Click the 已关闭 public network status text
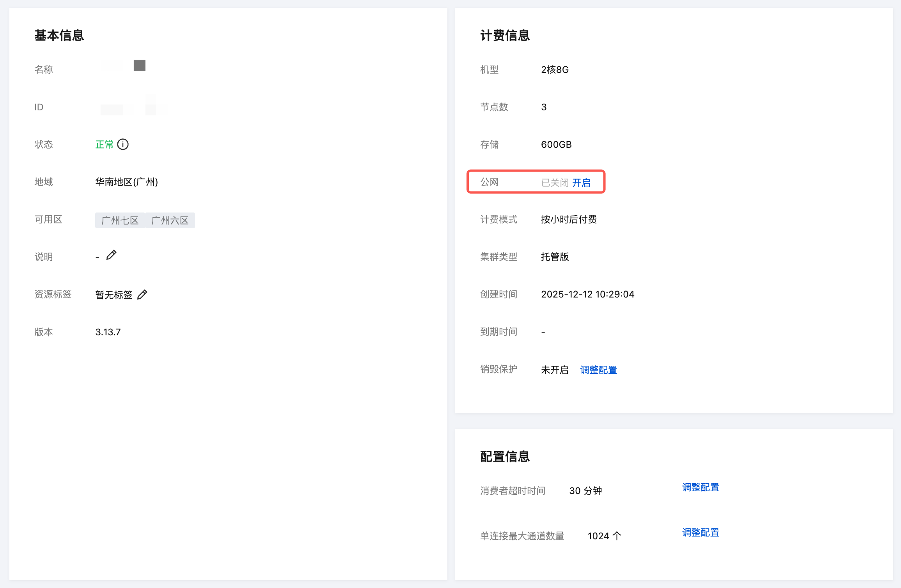901x588 pixels. 555,182
